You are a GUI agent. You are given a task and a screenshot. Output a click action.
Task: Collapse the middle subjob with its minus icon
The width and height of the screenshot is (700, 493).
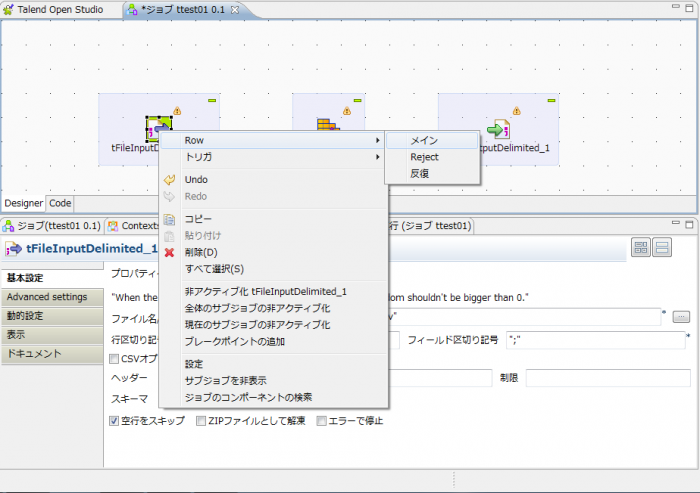358,100
